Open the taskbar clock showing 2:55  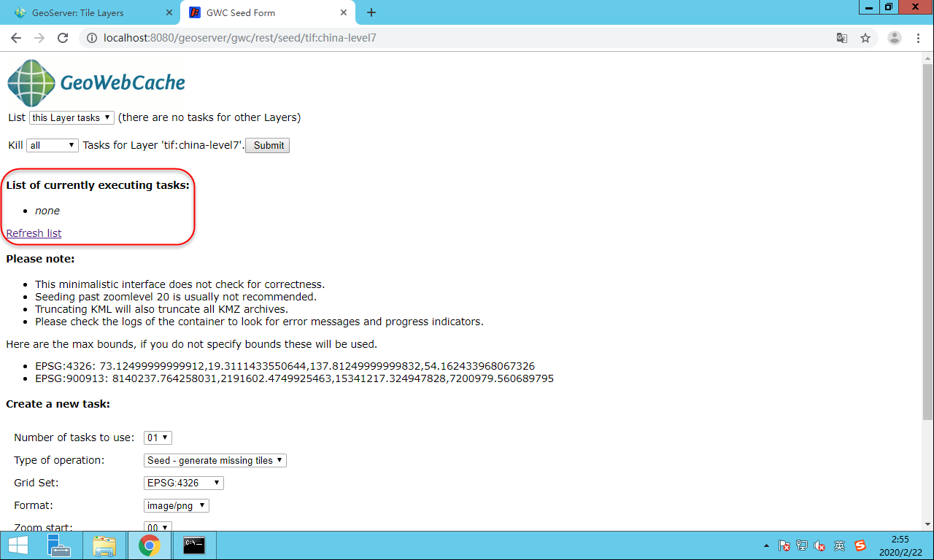click(x=900, y=545)
